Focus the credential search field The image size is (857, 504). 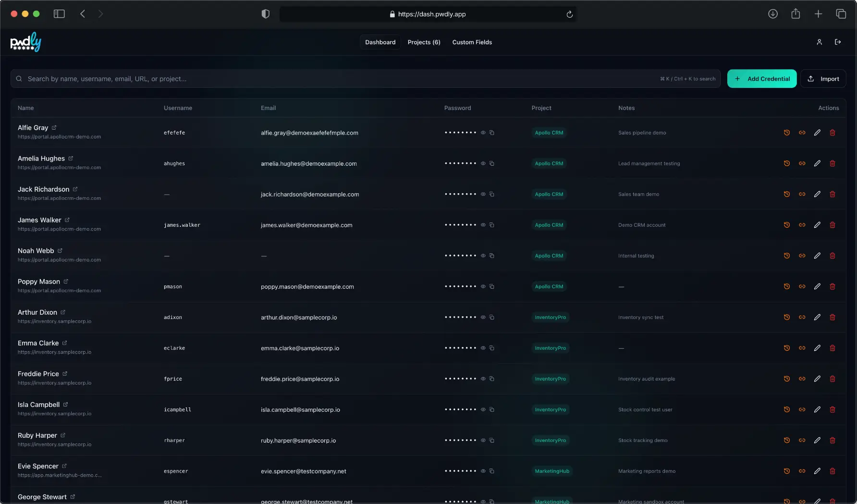click(x=366, y=79)
